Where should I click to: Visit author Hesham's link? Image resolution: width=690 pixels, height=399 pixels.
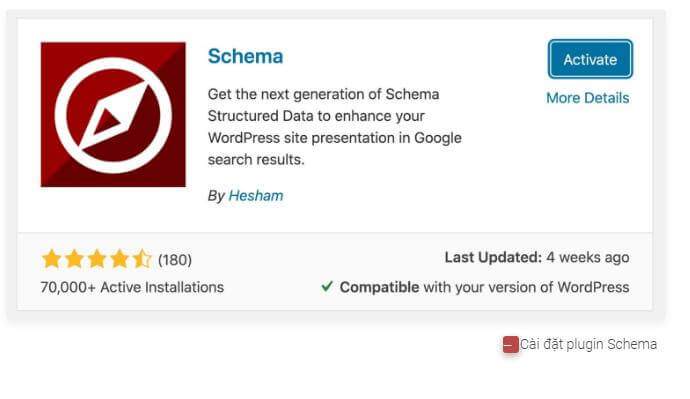256,195
